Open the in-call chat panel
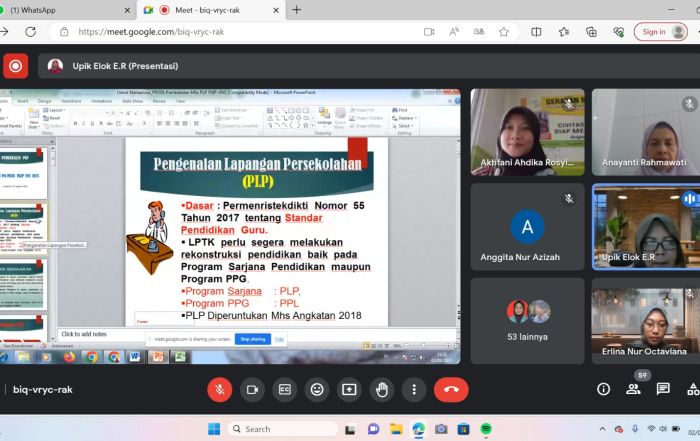 coord(663,389)
